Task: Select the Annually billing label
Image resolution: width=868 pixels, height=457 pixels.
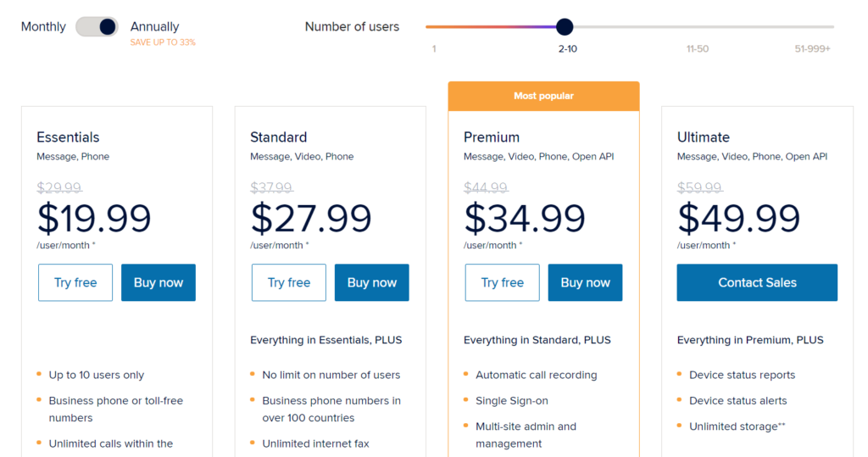Action: 154,26
